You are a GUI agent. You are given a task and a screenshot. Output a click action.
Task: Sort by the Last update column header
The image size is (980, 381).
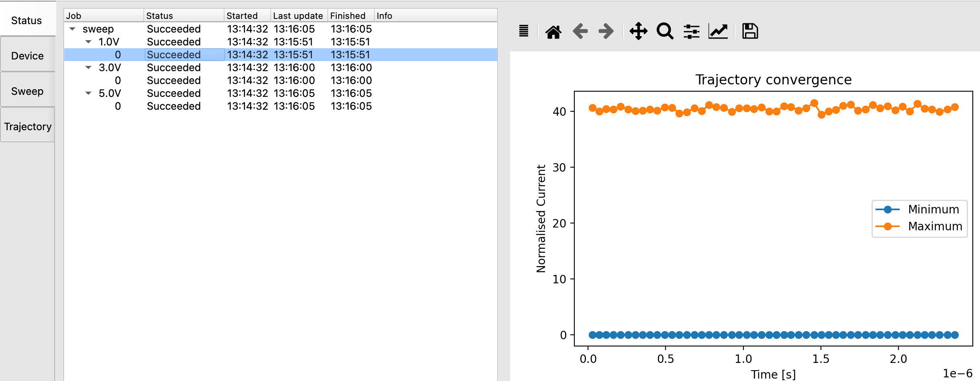298,16
